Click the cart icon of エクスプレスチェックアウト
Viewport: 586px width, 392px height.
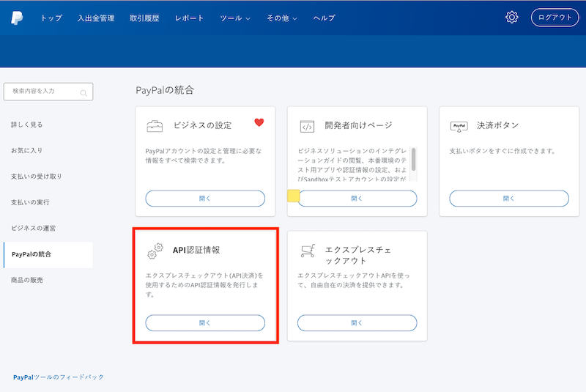pyautogui.click(x=308, y=251)
